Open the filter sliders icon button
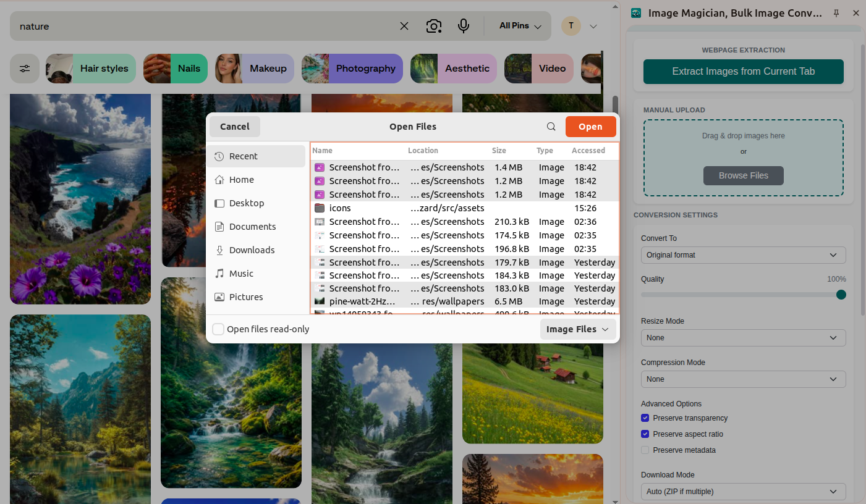Screen dimensions: 866x504 click(x=25, y=69)
